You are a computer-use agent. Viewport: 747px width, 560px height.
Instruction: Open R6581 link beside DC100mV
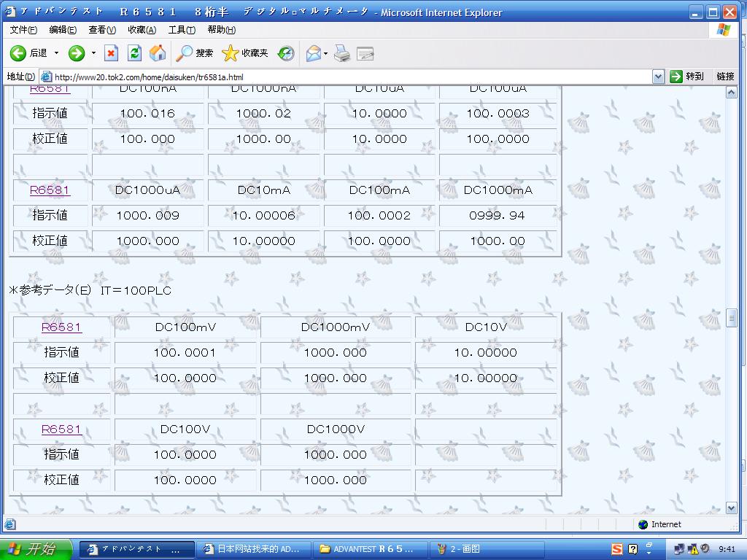(61, 327)
